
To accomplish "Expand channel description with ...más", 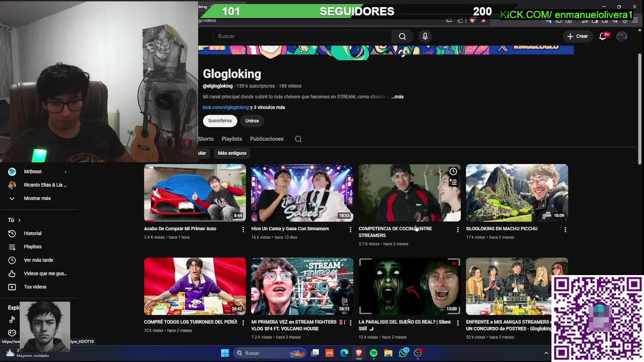I will pos(397,97).
